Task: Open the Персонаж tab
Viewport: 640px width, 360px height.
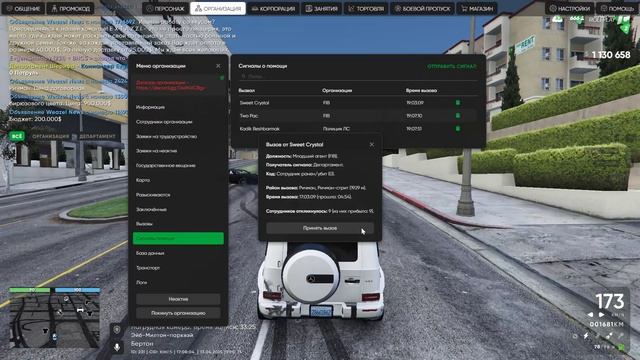Action: pyautogui.click(x=165, y=9)
